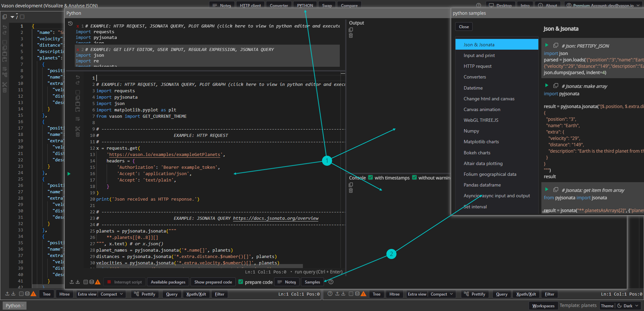Click Xpath/Xslt in the right editor bottom bar
Viewport: 644px width, 311px height.
click(x=526, y=294)
